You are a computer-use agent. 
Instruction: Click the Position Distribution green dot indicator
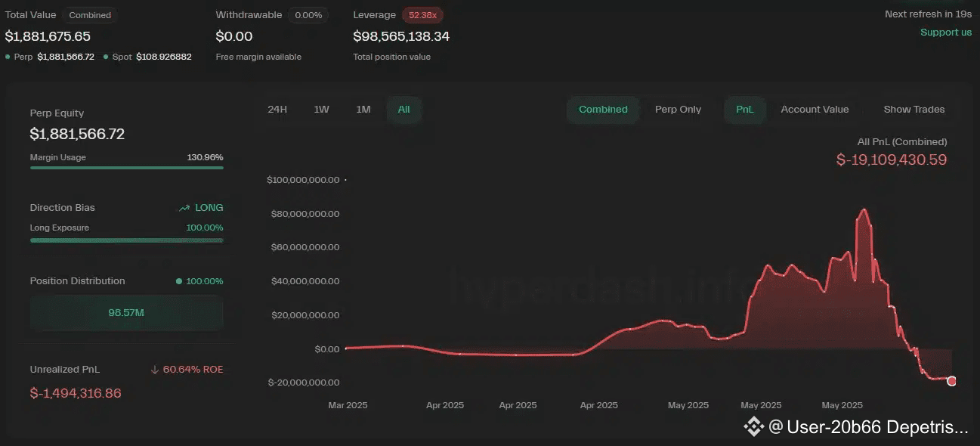[x=179, y=281]
